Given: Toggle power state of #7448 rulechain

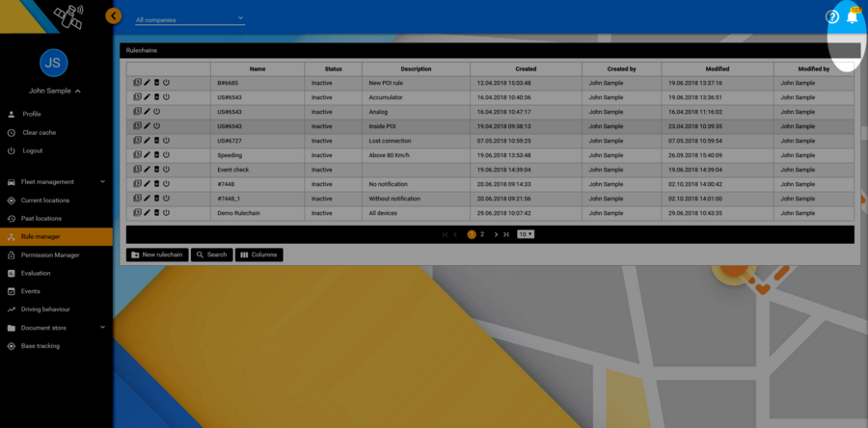Looking at the screenshot, I should [x=167, y=184].
